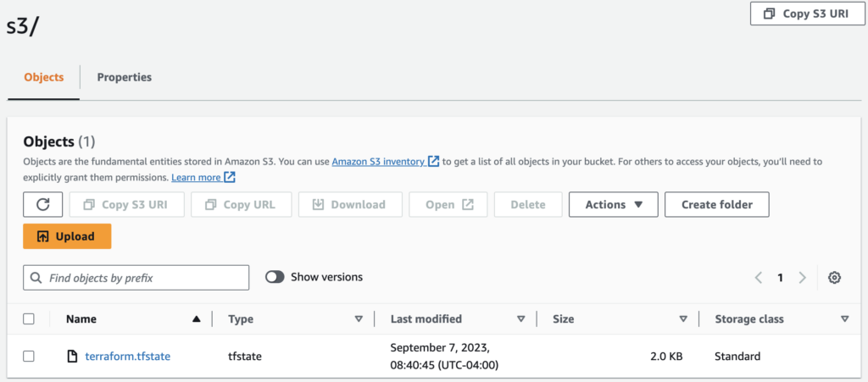Click the external link icon beside Learn more
The height and width of the screenshot is (382, 868).
coord(231,178)
